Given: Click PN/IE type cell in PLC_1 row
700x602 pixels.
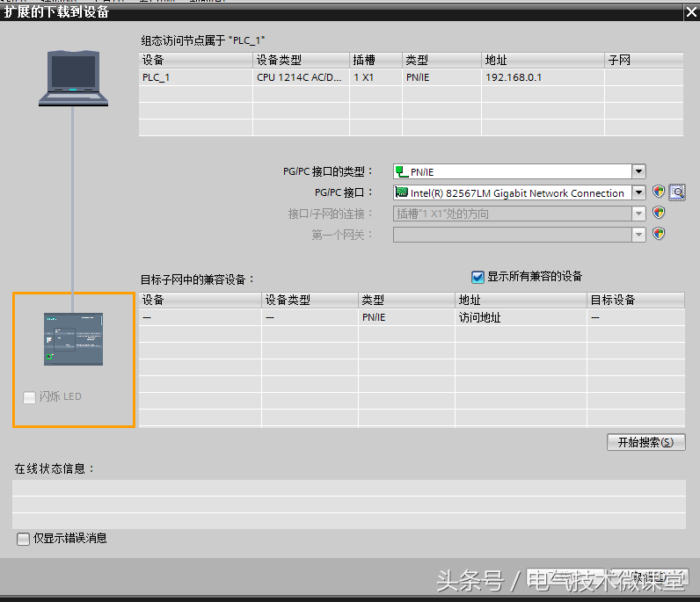Looking at the screenshot, I should click(442, 77).
